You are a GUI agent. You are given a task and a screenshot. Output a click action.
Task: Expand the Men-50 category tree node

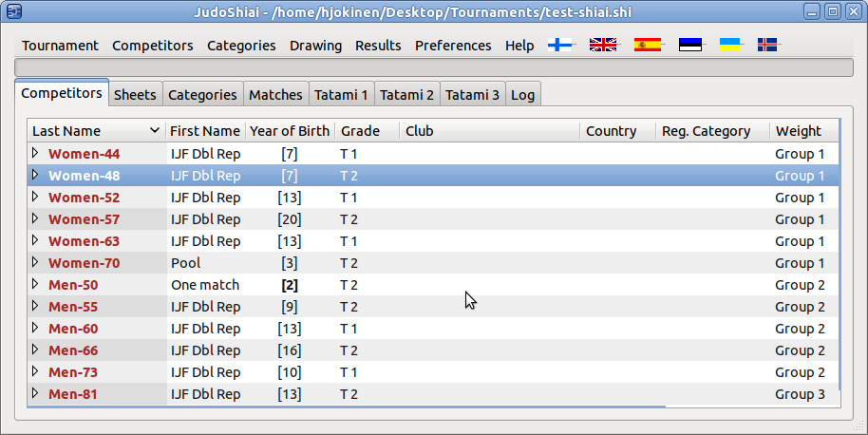pos(36,284)
